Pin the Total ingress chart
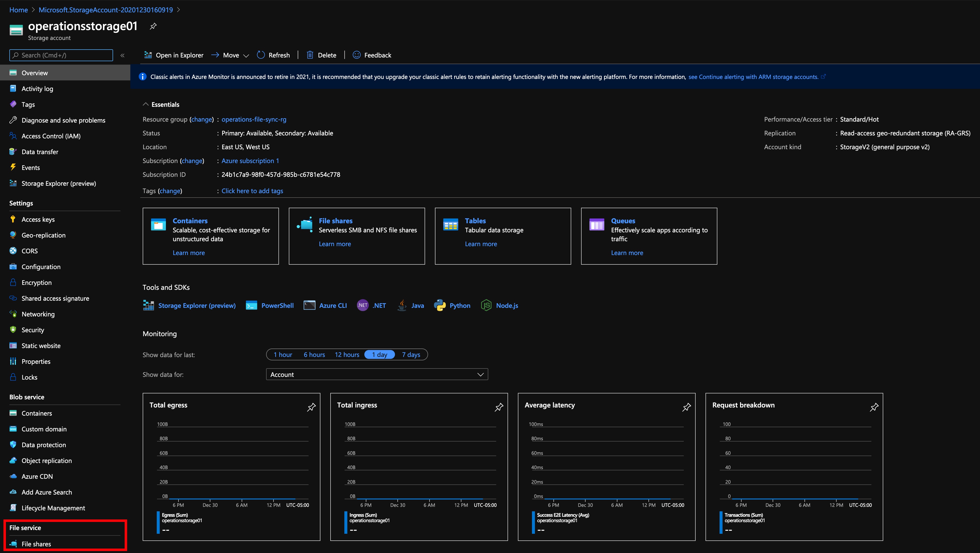Image resolution: width=980 pixels, height=553 pixels. (x=499, y=407)
